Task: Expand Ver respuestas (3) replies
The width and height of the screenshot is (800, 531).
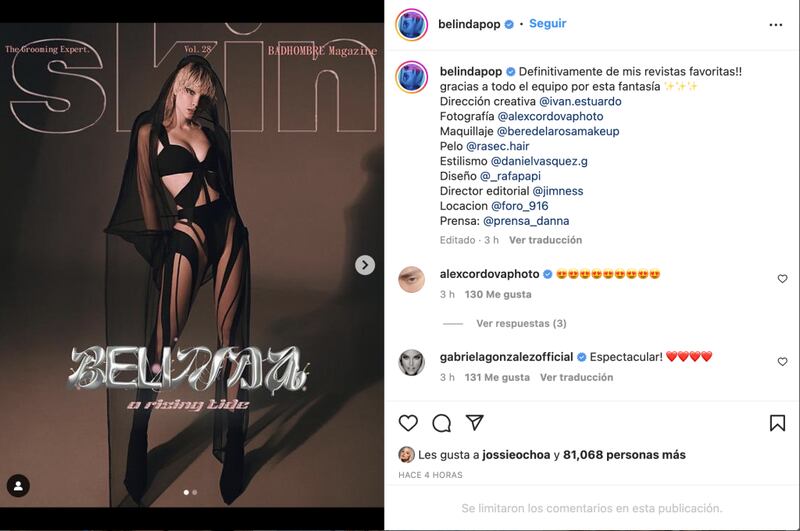Action: [x=521, y=323]
